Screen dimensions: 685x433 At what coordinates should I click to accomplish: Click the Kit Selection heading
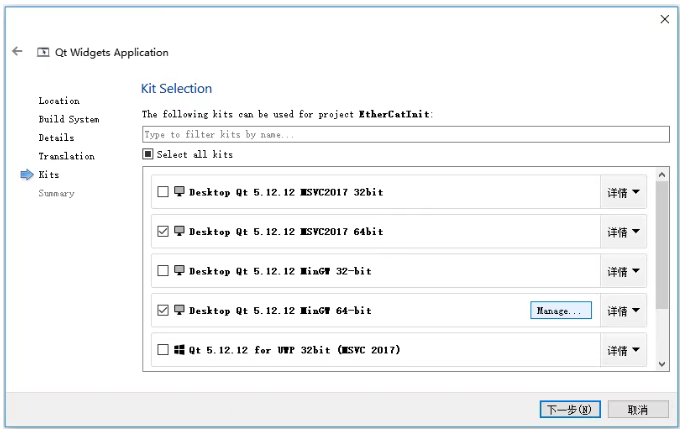(176, 89)
